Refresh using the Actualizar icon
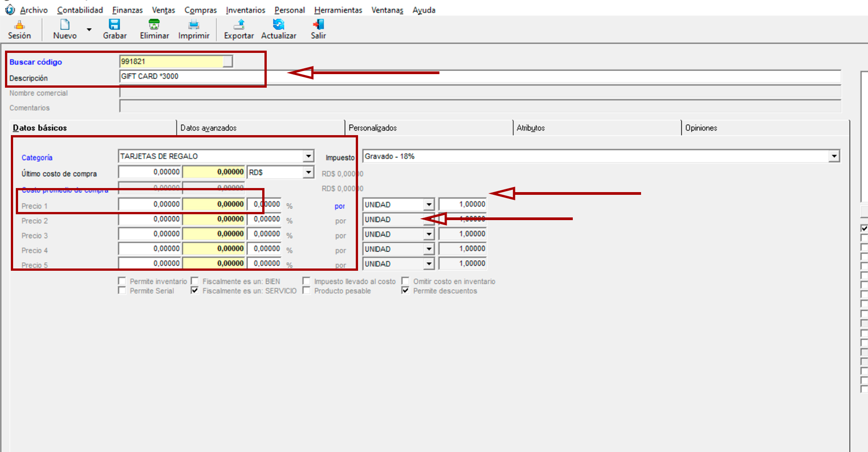 click(278, 25)
